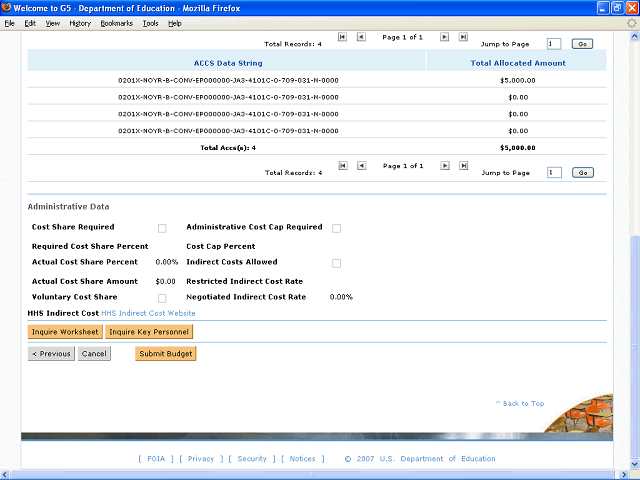
Task: Go to previous page in top pager
Action: pyautogui.click(x=361, y=37)
